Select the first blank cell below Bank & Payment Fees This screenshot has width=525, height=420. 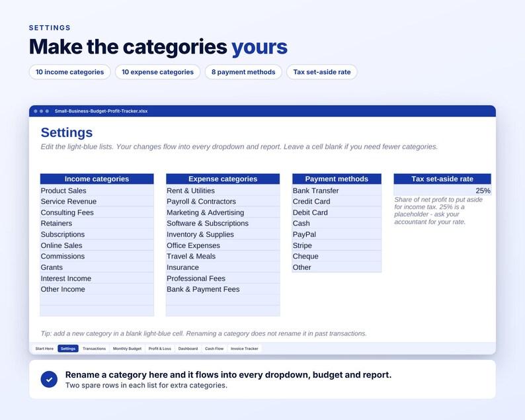[x=223, y=300]
